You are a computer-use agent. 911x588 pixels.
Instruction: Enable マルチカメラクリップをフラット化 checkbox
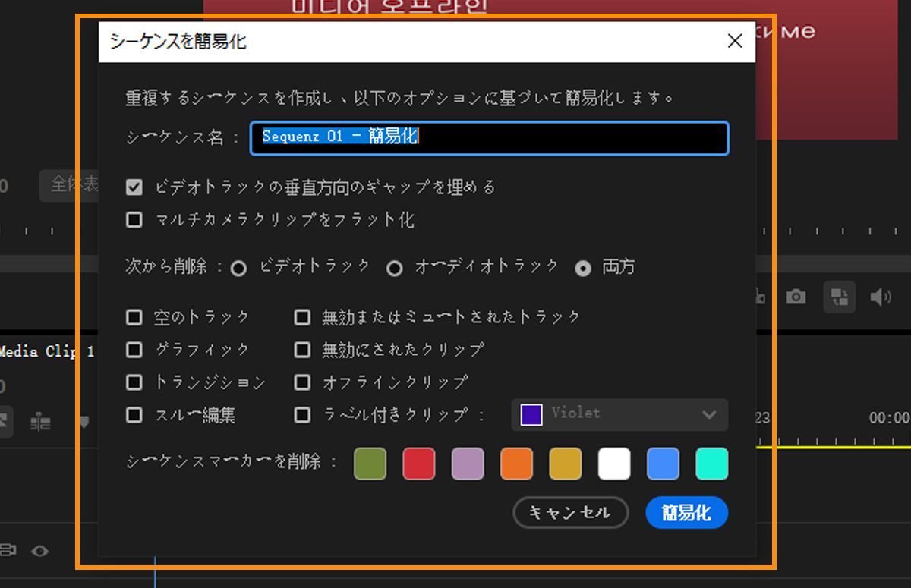pyautogui.click(x=134, y=220)
